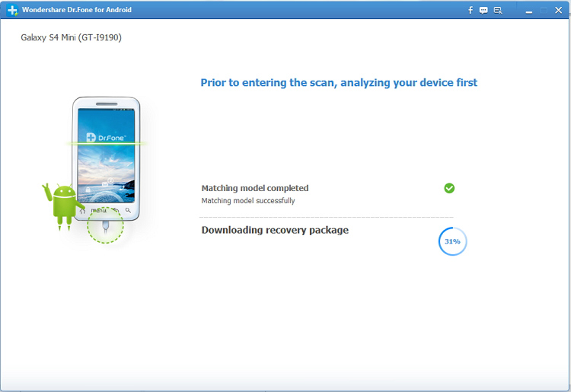Open the Facebook icon in the title bar
The height and width of the screenshot is (392, 571).
click(471, 10)
